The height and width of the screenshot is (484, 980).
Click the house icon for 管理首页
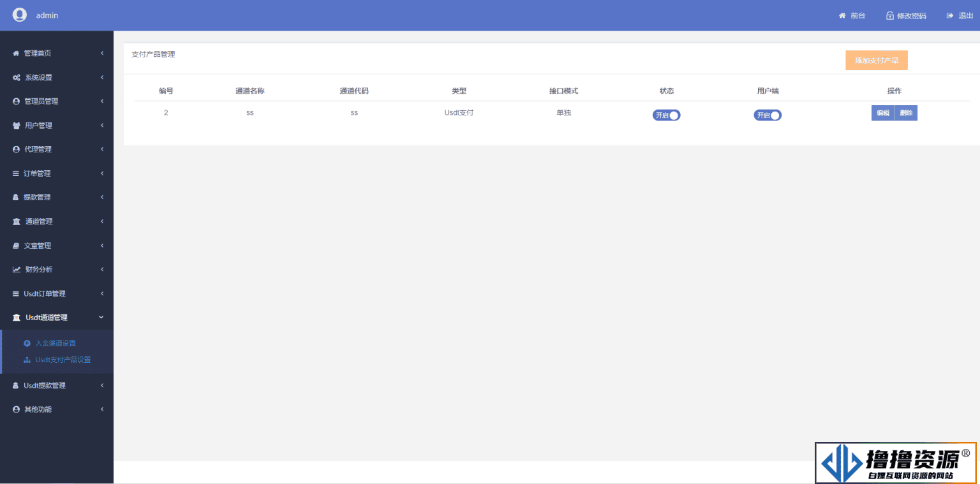point(16,54)
